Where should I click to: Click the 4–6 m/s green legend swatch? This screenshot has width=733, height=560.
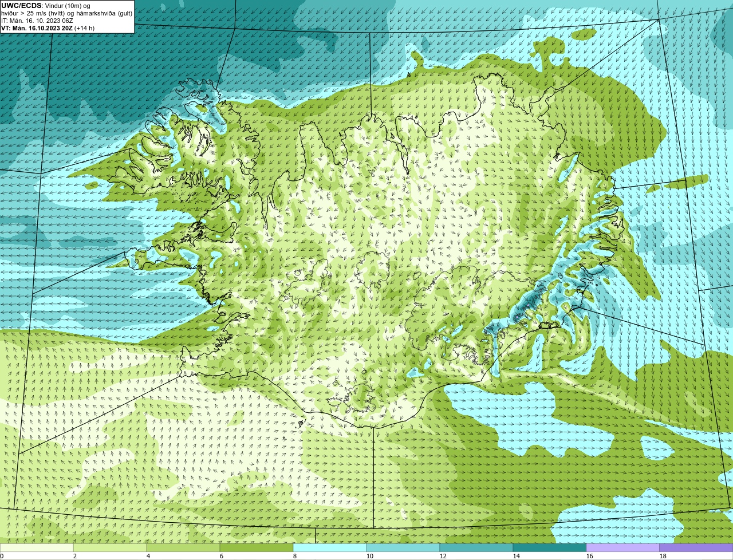pyautogui.click(x=183, y=548)
